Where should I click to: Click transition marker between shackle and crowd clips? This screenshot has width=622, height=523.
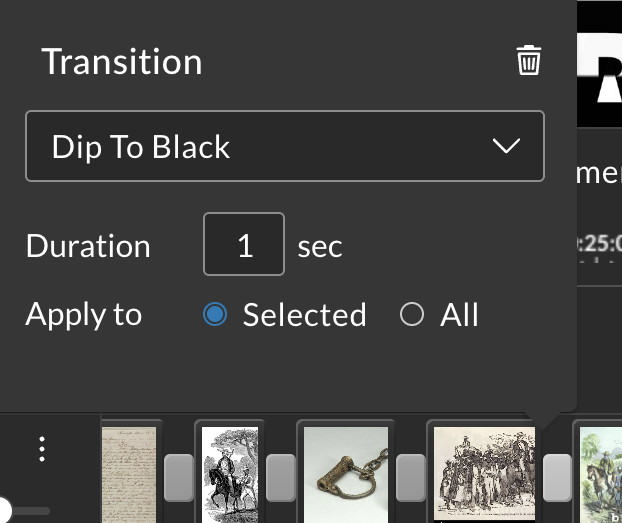pos(411,478)
